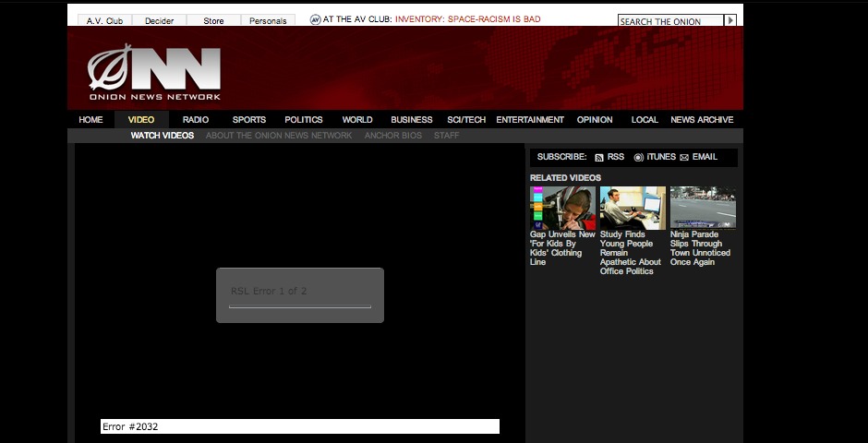Click the Onion News Network logo
The height and width of the screenshot is (443, 868).
[x=154, y=73]
